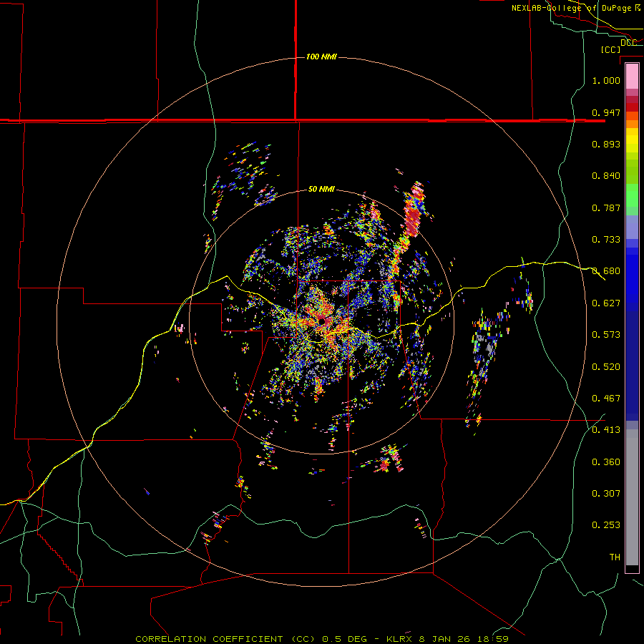The width and height of the screenshot is (644, 644).
Task: Click the 0.307 legend value
Action: [606, 493]
